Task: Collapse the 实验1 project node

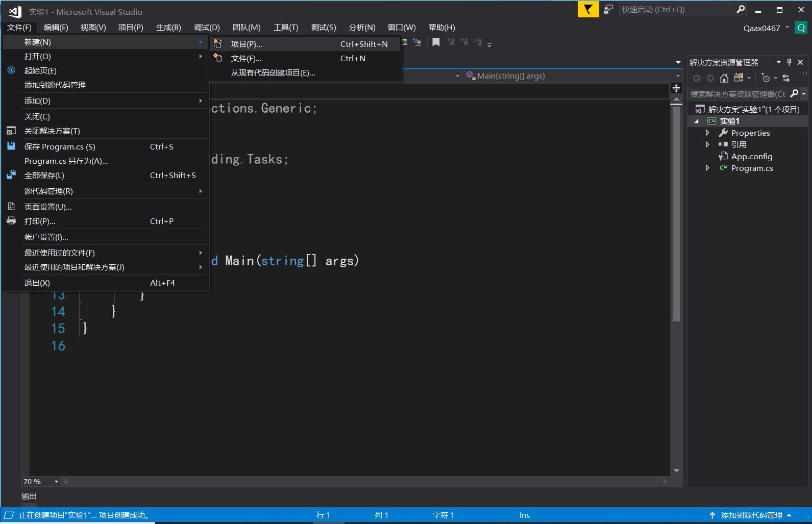Action: pyautogui.click(x=697, y=121)
